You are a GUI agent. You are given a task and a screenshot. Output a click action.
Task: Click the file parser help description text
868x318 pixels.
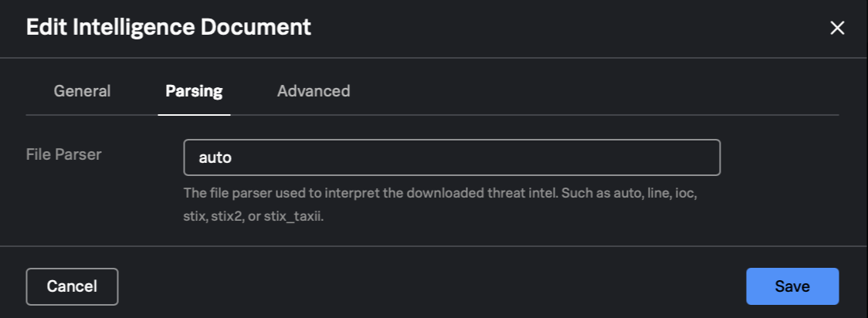pyautogui.click(x=440, y=205)
